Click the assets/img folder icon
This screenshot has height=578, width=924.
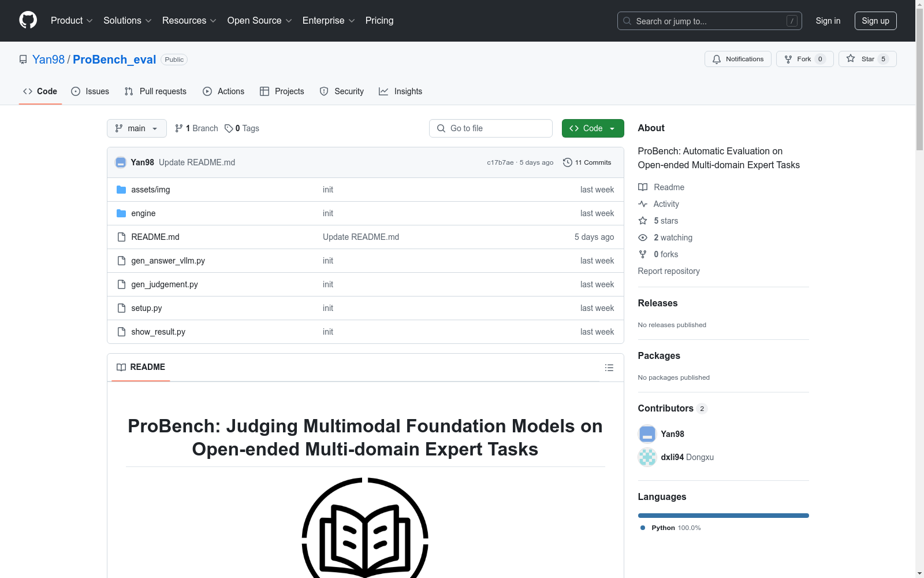tap(121, 190)
